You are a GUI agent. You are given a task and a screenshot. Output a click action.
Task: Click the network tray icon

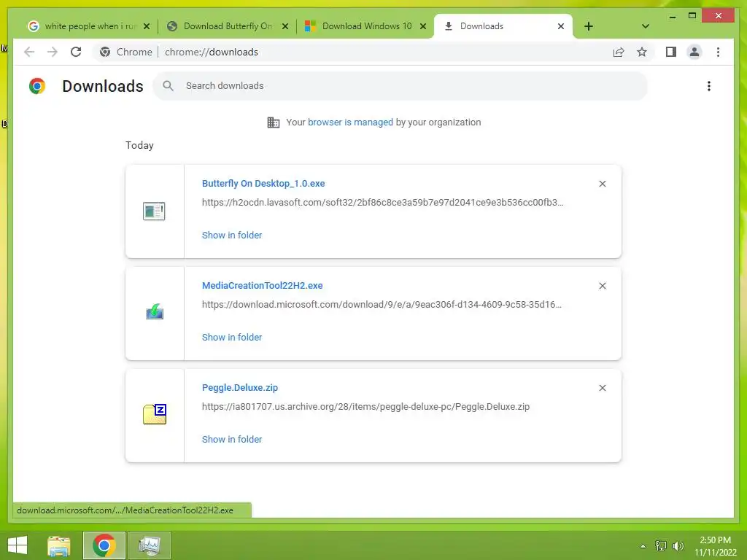tap(660, 545)
